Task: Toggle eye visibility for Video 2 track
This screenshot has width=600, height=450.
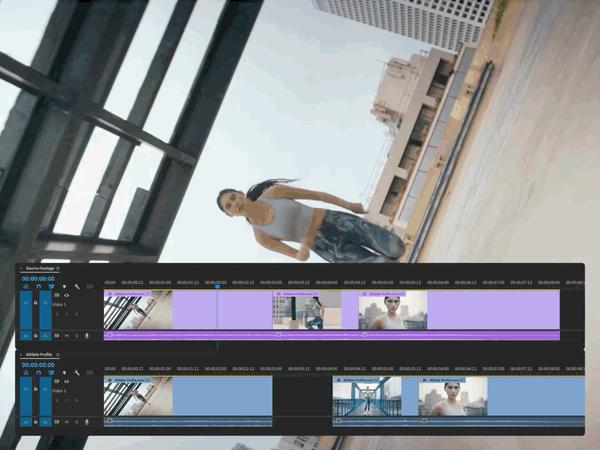Action: click(67, 381)
